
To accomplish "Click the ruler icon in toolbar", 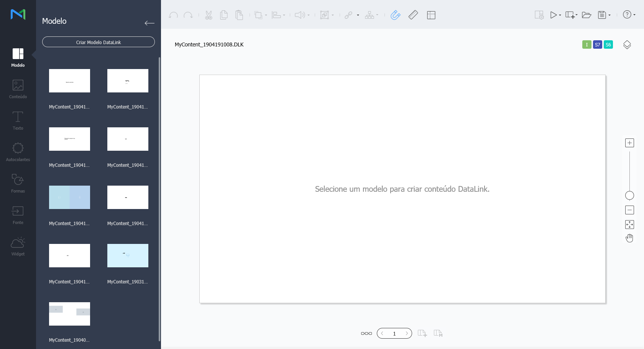I will (413, 15).
